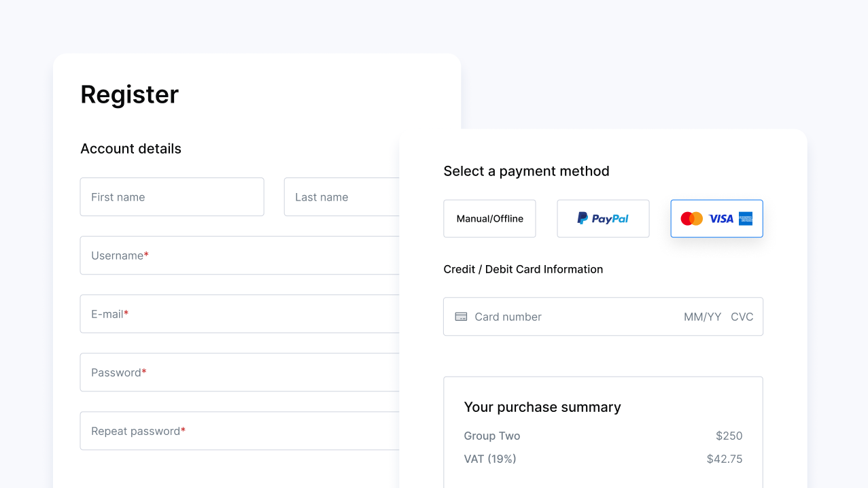This screenshot has width=868, height=488.
Task: Click 'Your purchase summary' heading
Action: coord(542,407)
